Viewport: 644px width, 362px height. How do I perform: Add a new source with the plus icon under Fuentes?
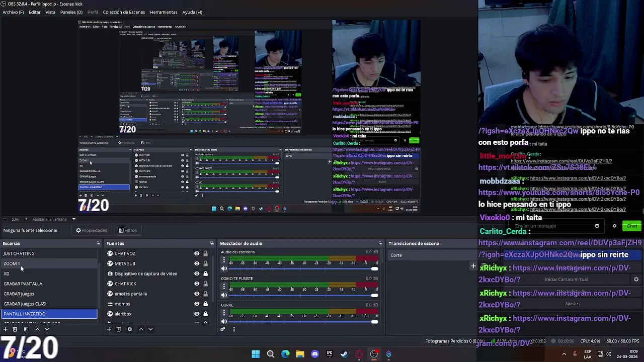[109, 329]
